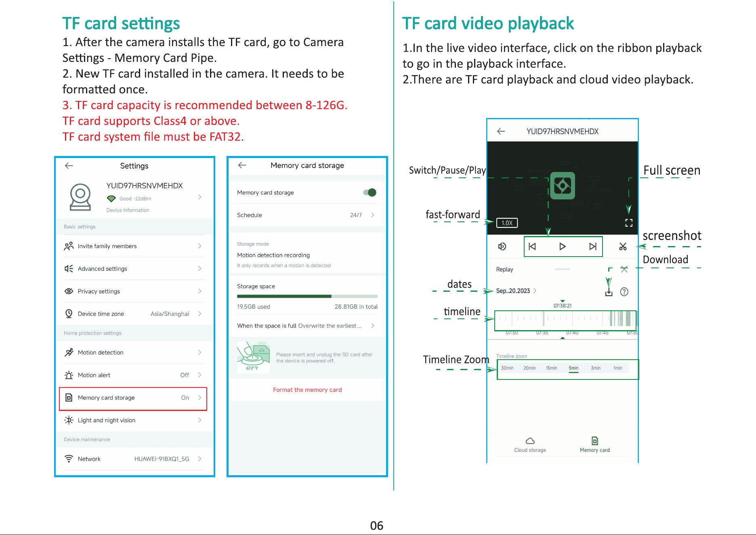This screenshot has height=535, width=756.
Task: Take a screenshot with the scissors icon
Action: (x=623, y=246)
